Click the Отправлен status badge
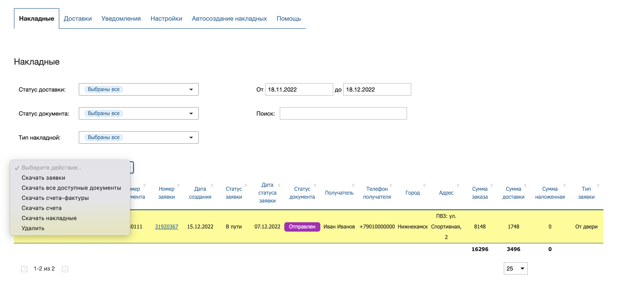 tap(302, 227)
